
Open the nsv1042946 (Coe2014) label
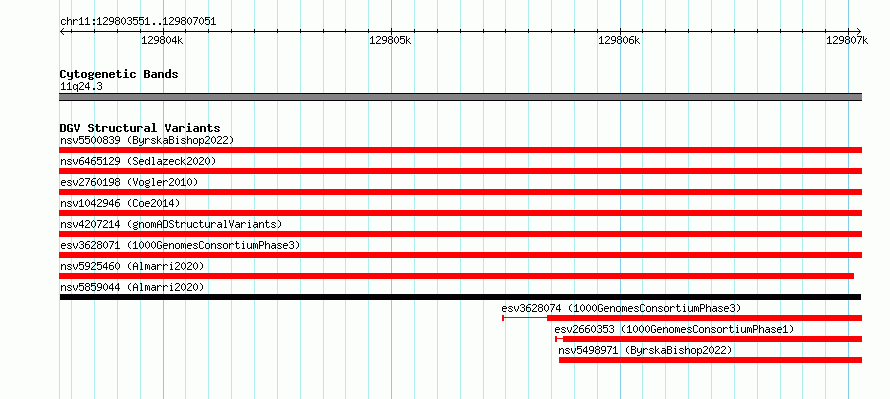[120, 203]
